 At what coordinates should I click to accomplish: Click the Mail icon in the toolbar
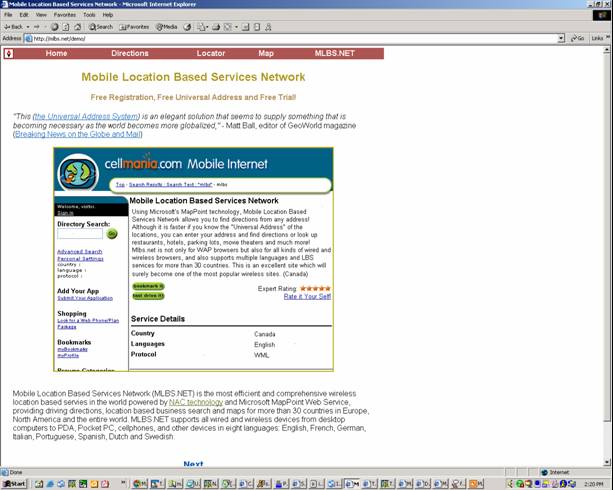point(201,27)
